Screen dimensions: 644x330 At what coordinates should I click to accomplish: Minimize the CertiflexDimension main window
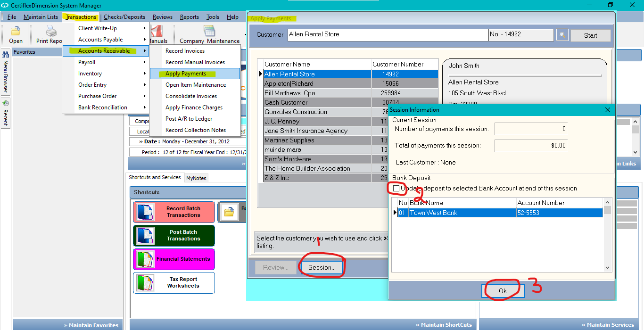click(589, 5)
